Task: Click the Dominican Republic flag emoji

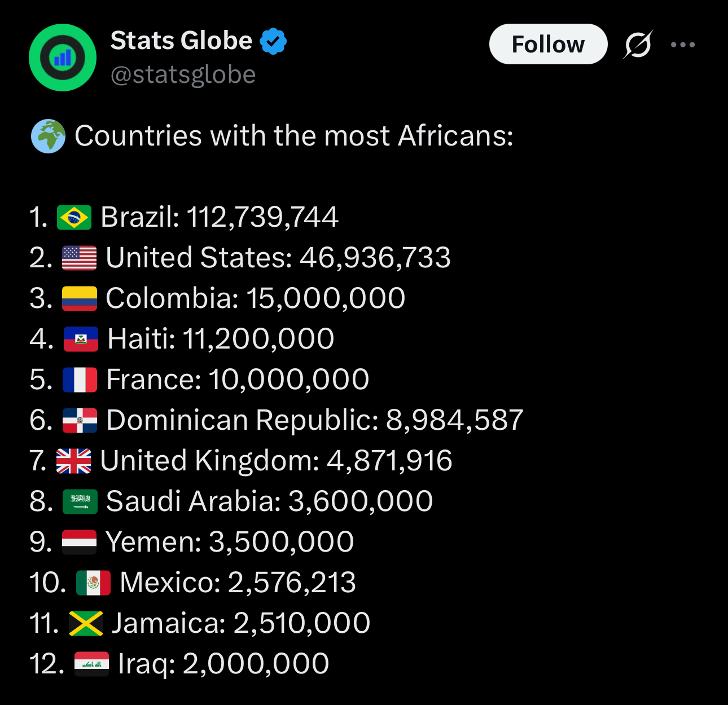Action: [80, 420]
